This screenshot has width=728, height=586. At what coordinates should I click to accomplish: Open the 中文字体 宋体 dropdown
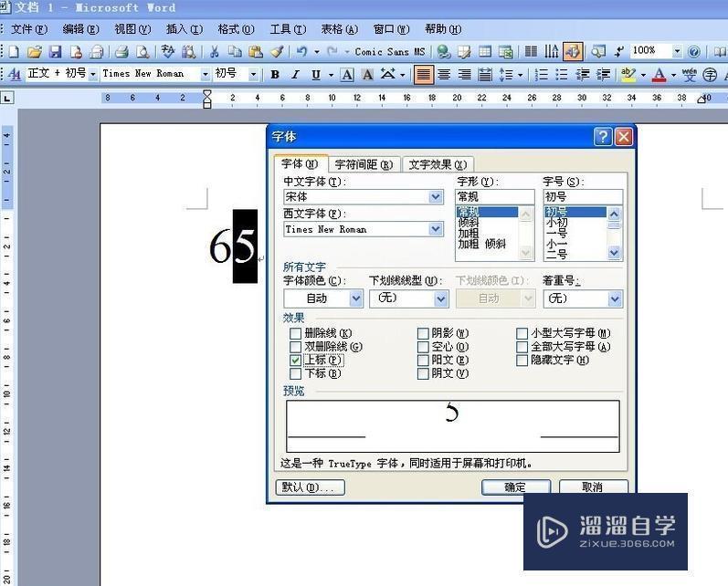coord(436,197)
